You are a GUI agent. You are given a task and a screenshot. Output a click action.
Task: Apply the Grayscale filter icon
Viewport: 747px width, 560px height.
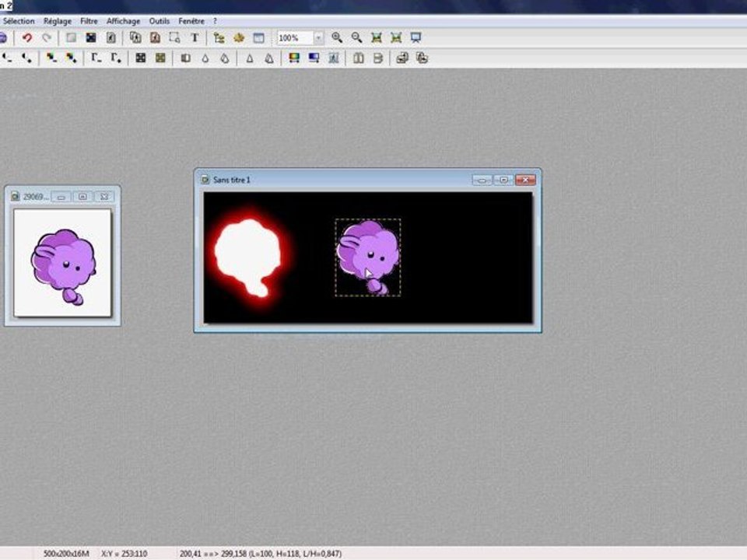pos(141,58)
